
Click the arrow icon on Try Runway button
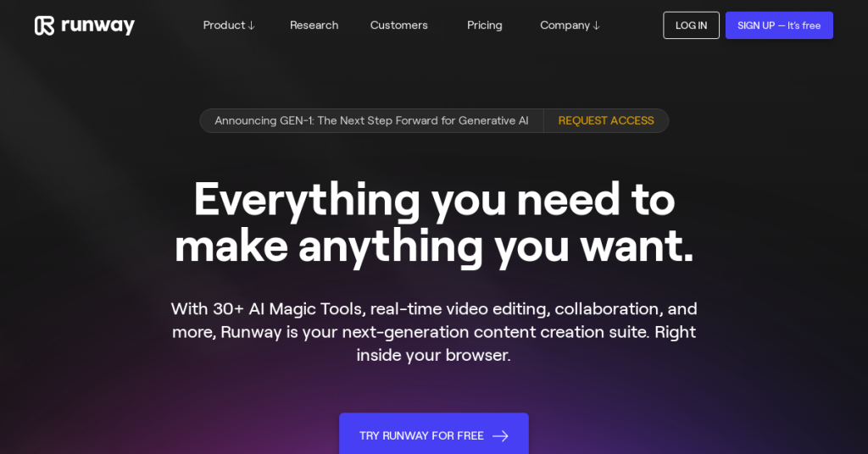click(500, 436)
